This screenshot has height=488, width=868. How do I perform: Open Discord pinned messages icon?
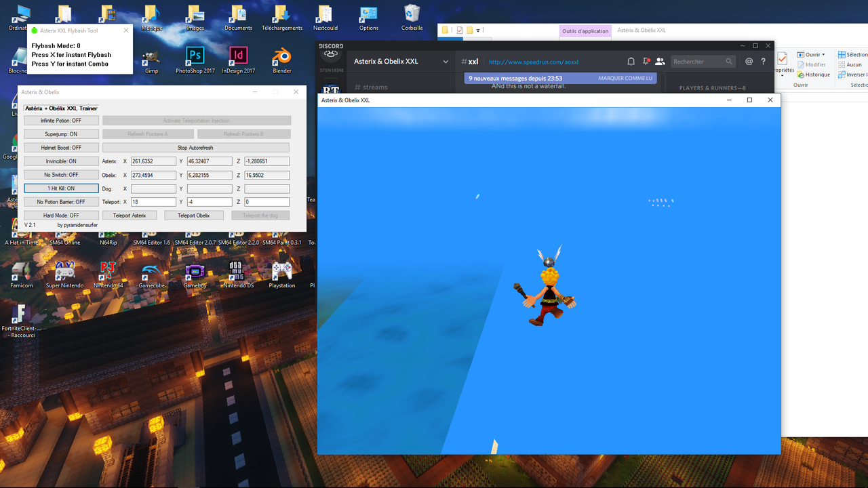[x=646, y=61]
